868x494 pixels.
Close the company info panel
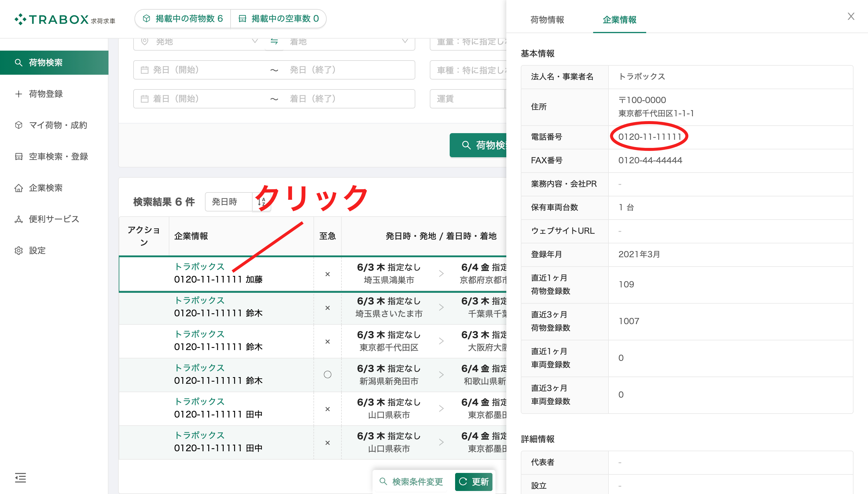pos(851,16)
